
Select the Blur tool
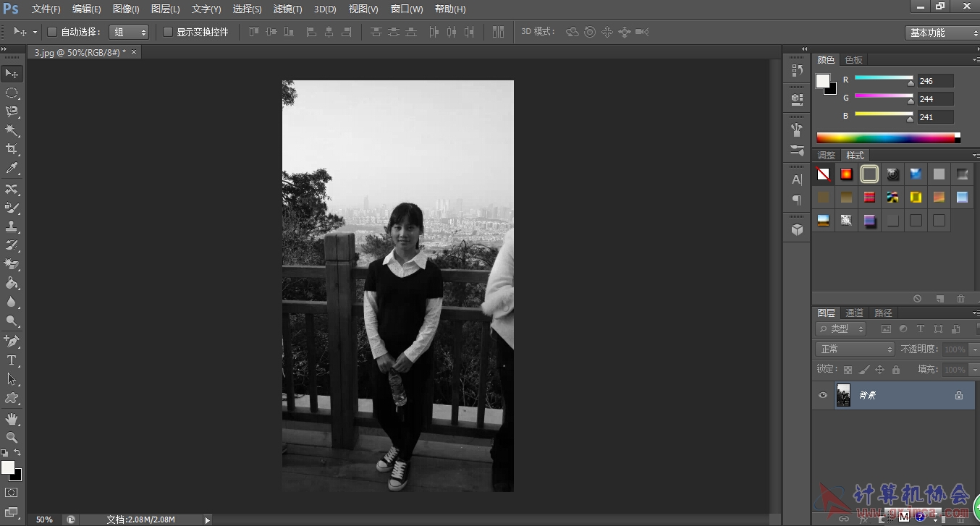tap(12, 302)
